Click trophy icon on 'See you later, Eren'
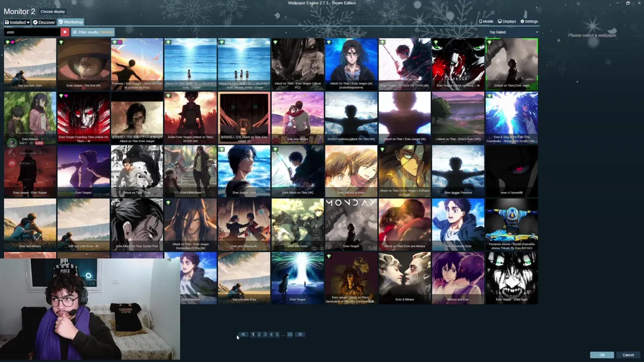644x362 pixels. (7, 42)
